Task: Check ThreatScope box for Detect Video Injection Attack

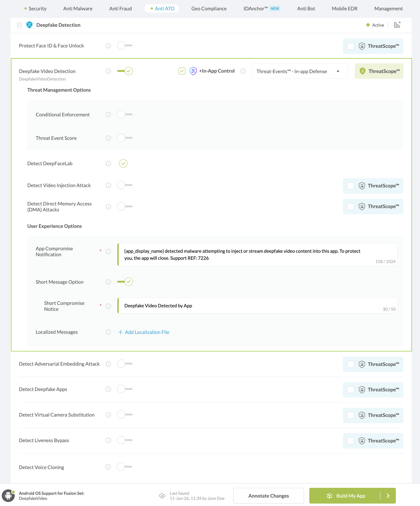Action: tap(350, 186)
